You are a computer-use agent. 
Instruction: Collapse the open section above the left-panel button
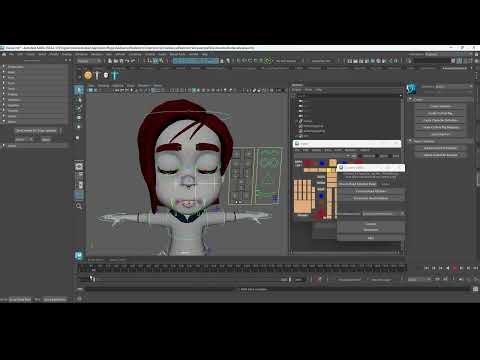pos(4,122)
